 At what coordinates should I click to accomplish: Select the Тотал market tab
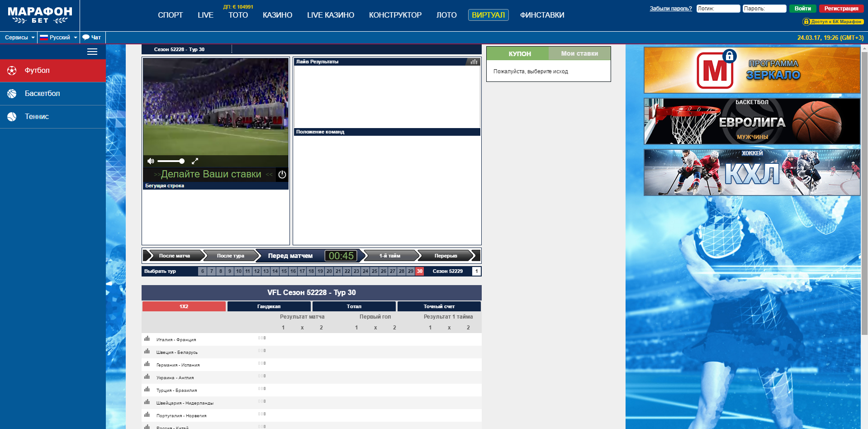[354, 306]
